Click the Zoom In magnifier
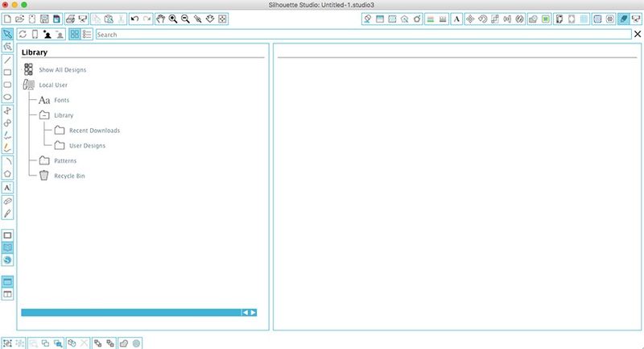This screenshot has height=349, width=644. 173,19
